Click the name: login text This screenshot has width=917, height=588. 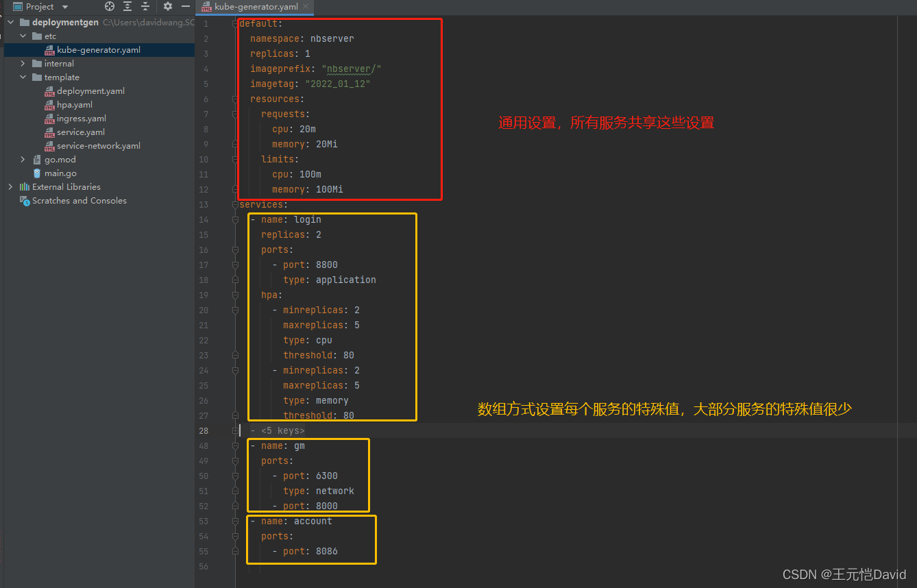(291, 220)
